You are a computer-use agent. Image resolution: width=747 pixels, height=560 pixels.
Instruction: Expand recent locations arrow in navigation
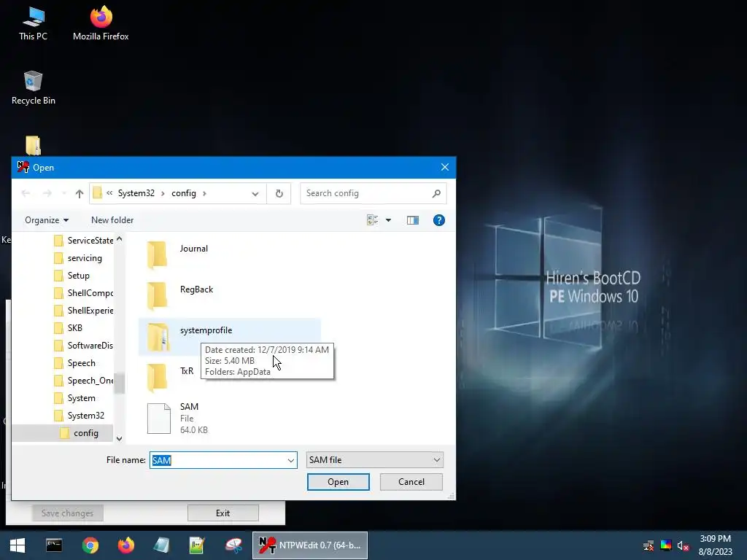coord(64,193)
